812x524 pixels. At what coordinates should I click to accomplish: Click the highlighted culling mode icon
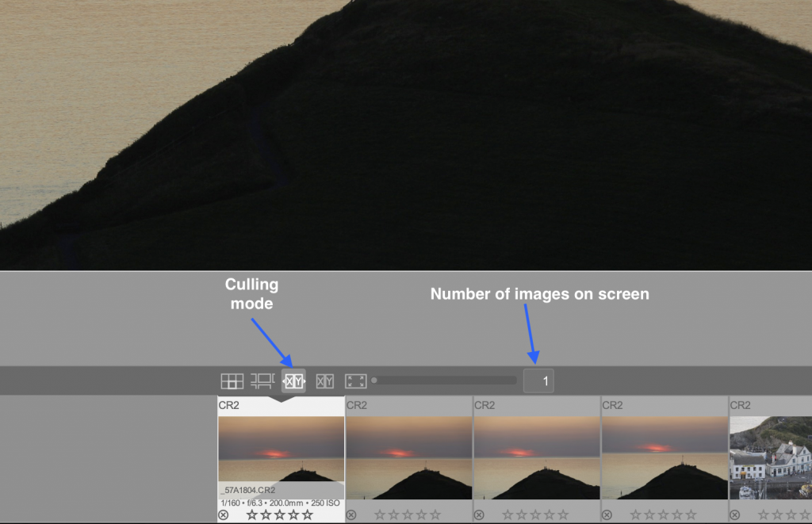pos(293,381)
